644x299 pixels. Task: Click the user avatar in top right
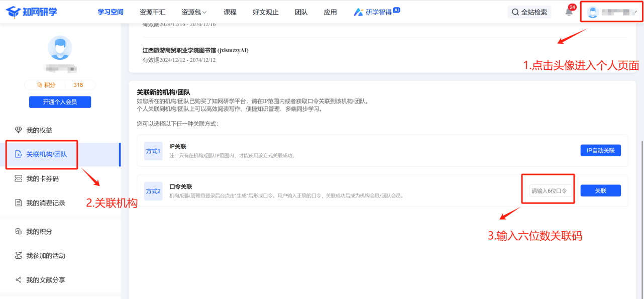click(x=593, y=13)
